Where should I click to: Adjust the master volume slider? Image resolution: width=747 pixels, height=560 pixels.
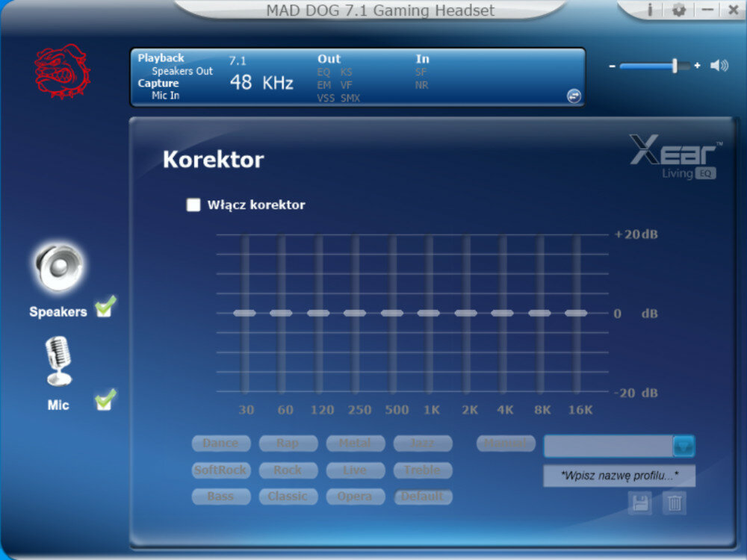pos(655,66)
